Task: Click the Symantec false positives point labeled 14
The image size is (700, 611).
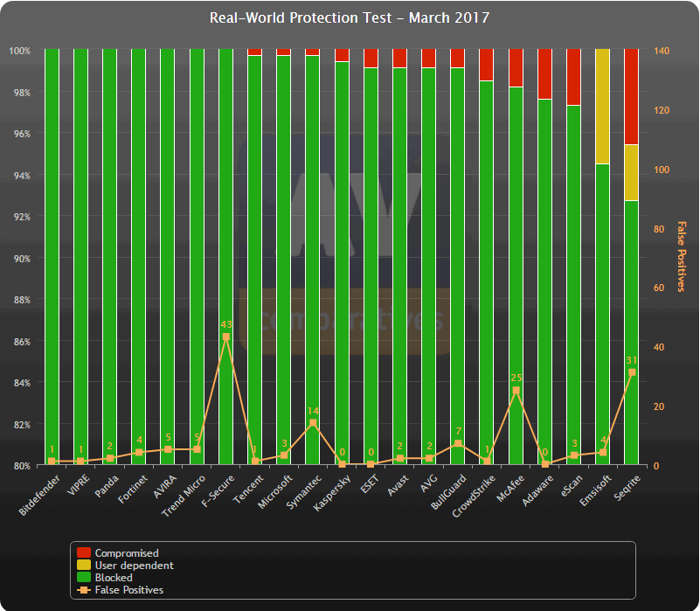Action: pos(314,422)
